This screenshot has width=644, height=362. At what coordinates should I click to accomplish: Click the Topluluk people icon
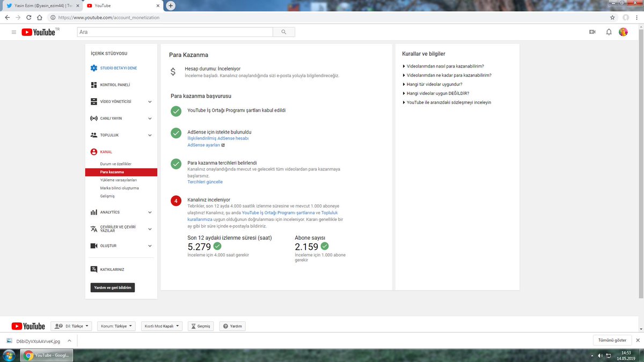click(x=94, y=135)
